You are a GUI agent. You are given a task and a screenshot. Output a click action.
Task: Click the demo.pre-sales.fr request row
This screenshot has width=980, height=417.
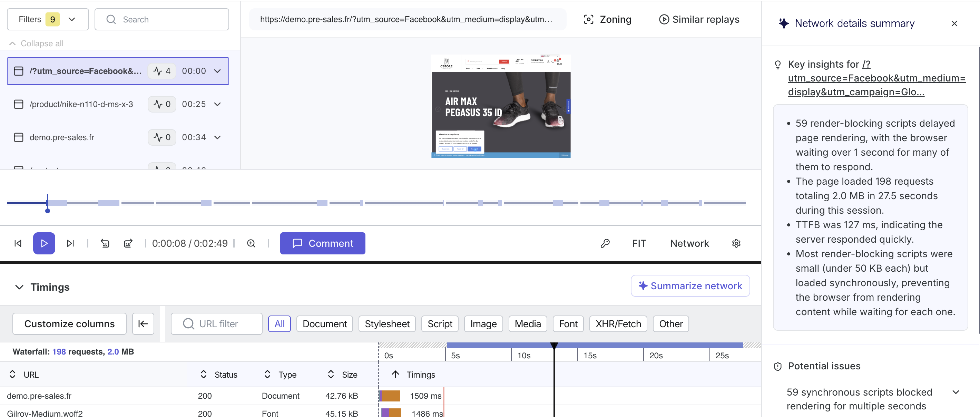pyautogui.click(x=380, y=396)
